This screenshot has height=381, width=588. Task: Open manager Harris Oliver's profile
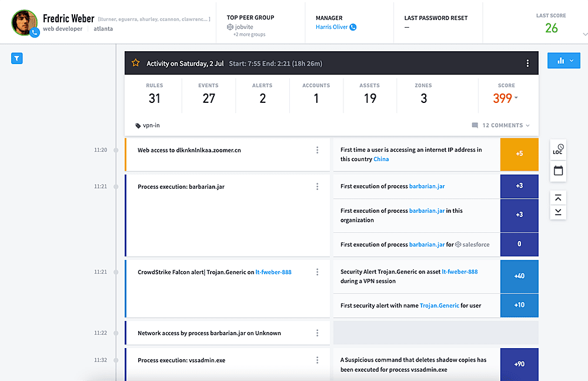[332, 27]
